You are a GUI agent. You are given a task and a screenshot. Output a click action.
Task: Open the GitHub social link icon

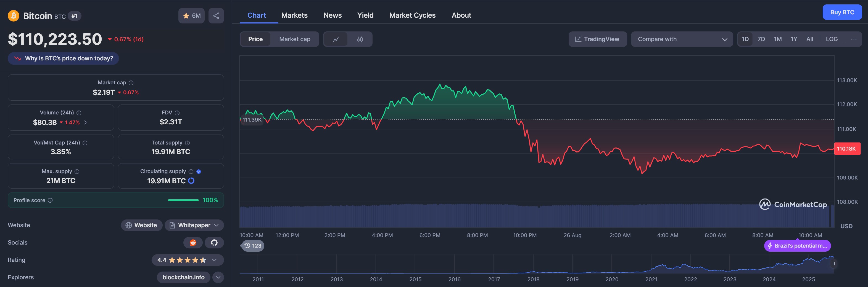point(214,243)
